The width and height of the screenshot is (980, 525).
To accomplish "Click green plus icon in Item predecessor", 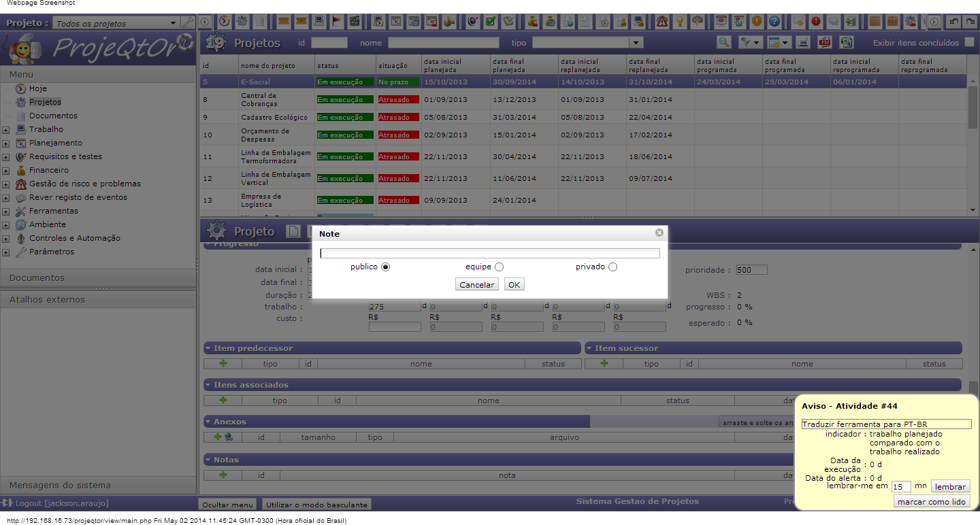I will coord(223,363).
